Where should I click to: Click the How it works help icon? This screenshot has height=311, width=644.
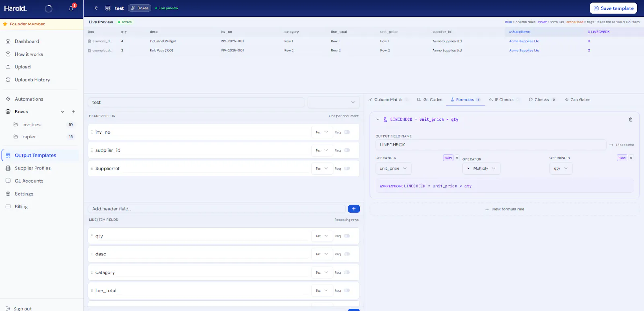point(8,54)
